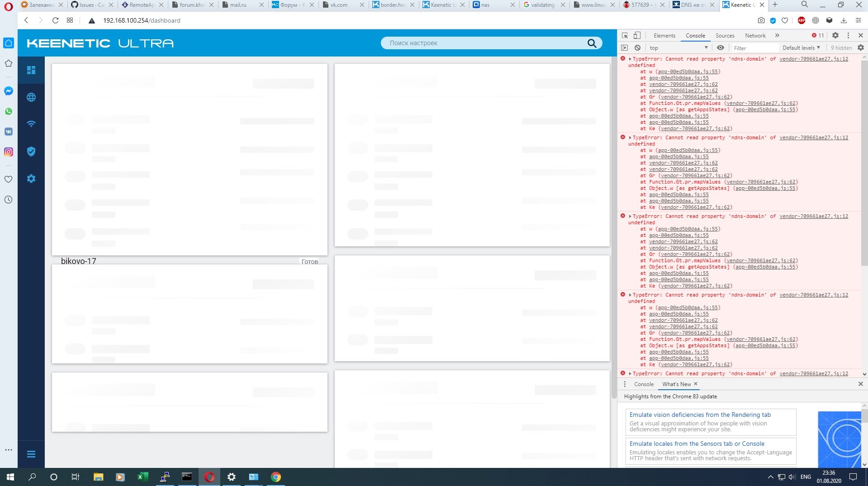Switch to the Elements tab in DevTools
This screenshot has height=486, width=868.
click(664, 35)
